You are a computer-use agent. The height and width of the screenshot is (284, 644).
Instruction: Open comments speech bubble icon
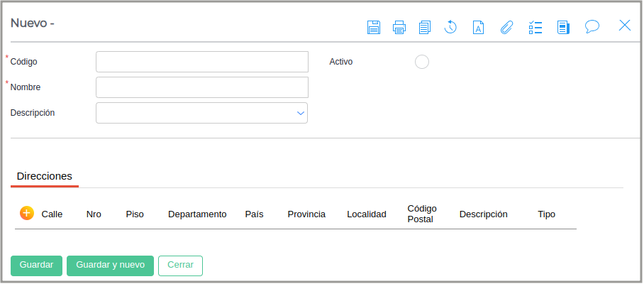point(592,26)
